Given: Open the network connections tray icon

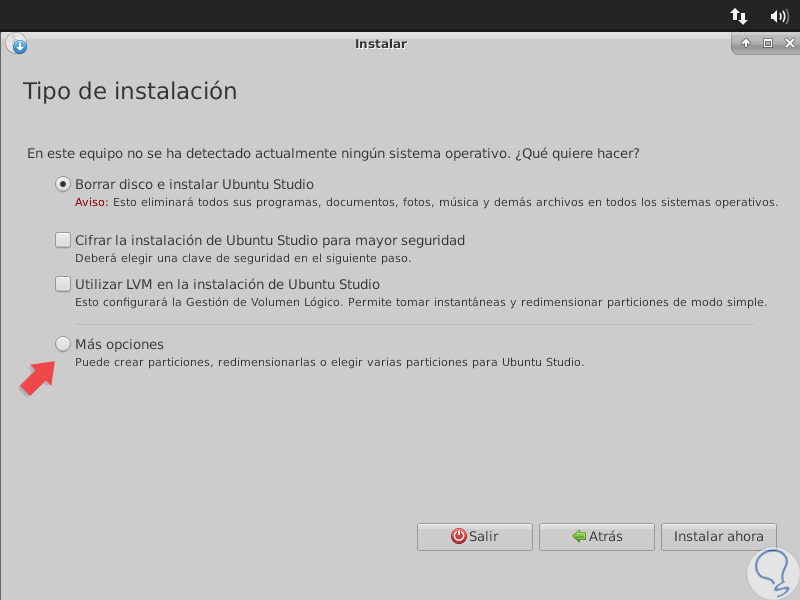Looking at the screenshot, I should (738, 16).
